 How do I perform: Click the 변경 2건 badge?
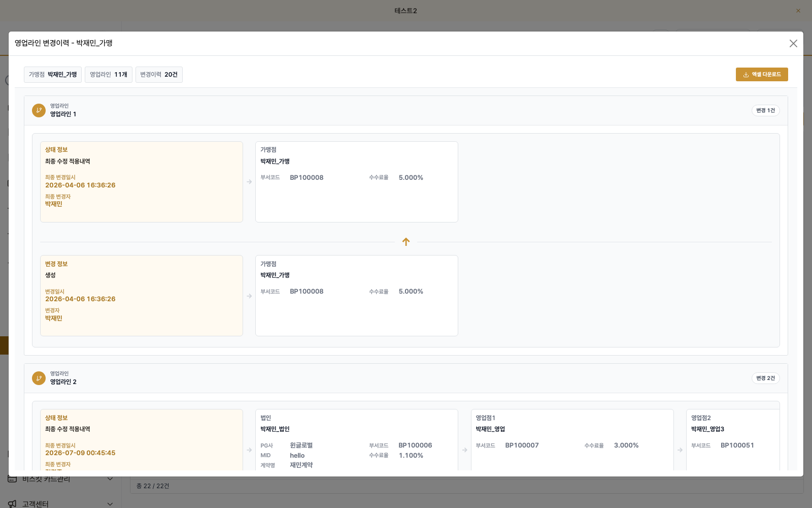click(765, 378)
